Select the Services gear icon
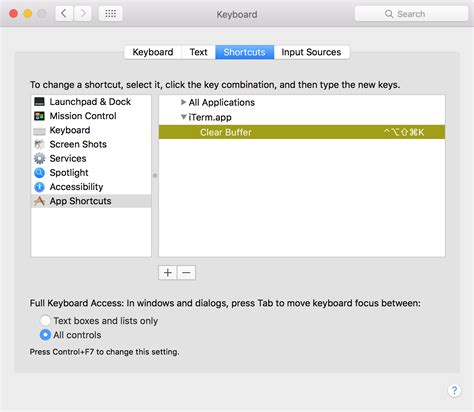The height and width of the screenshot is (412, 474). click(39, 158)
